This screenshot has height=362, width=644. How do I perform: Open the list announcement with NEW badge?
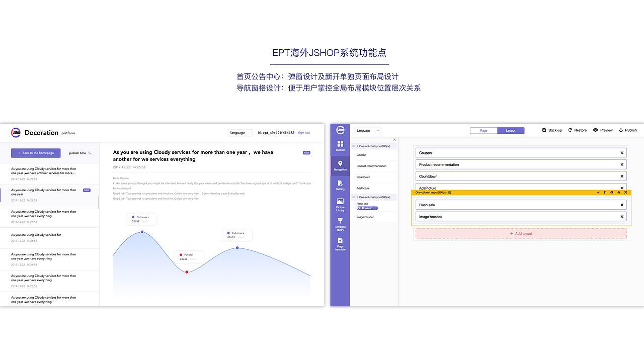[50, 195]
